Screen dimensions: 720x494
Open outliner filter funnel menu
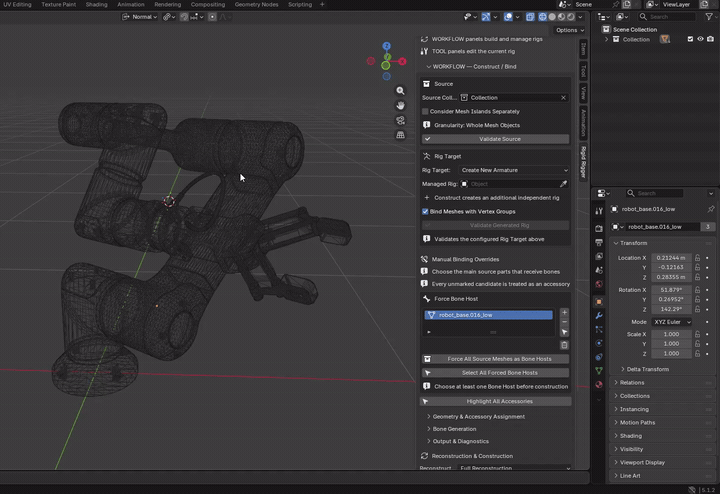[709, 17]
